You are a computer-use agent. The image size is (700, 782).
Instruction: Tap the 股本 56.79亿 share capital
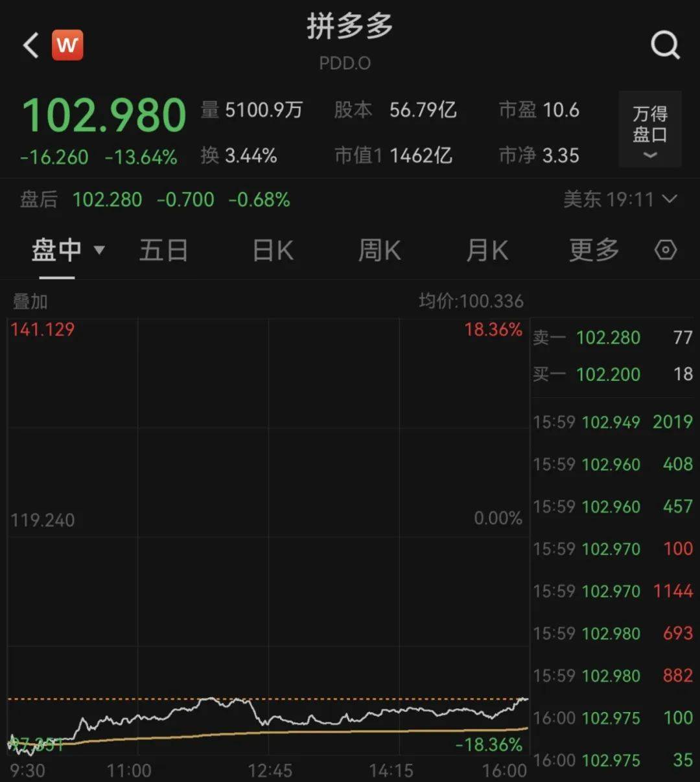(x=395, y=110)
